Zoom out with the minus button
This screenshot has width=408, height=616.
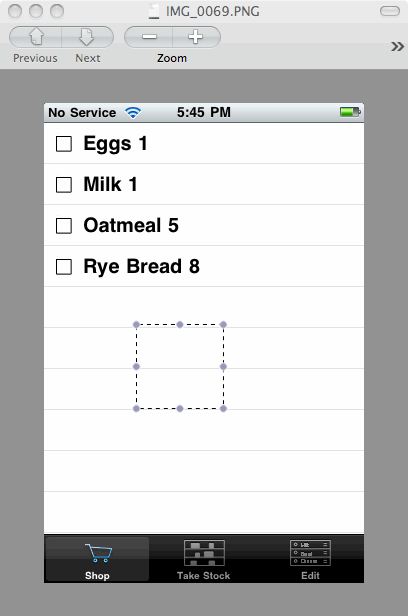148,37
